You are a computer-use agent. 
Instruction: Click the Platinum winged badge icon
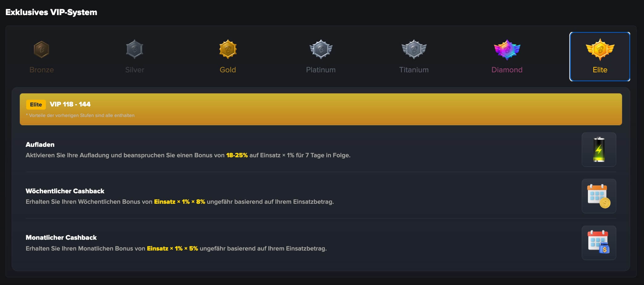coord(321,49)
